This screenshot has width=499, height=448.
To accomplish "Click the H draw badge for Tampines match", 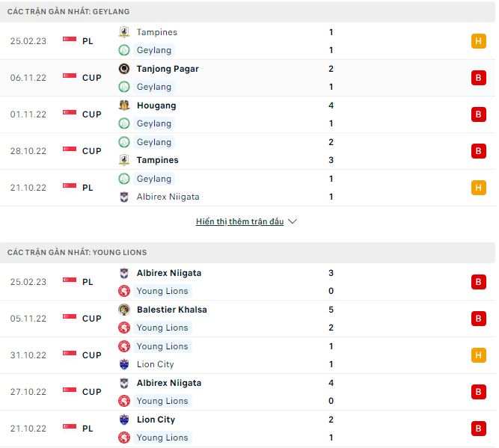I will pos(478,41).
